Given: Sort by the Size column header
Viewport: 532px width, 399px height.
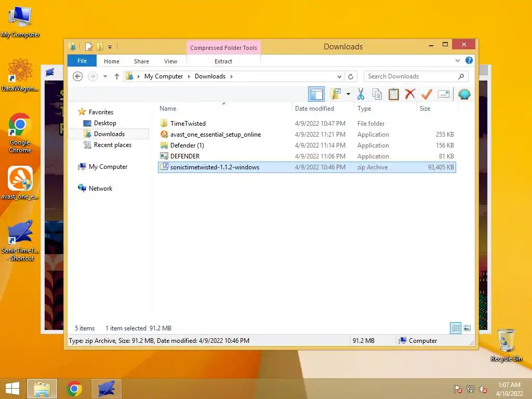Looking at the screenshot, I should tap(425, 109).
